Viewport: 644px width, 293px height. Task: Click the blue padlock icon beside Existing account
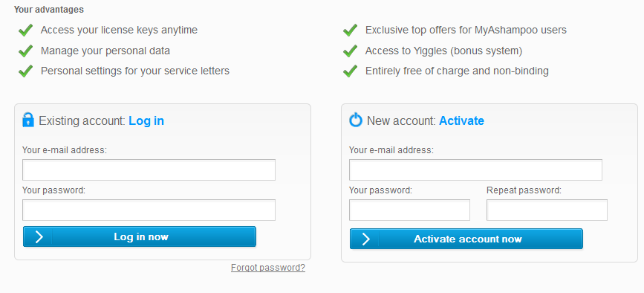coord(28,120)
